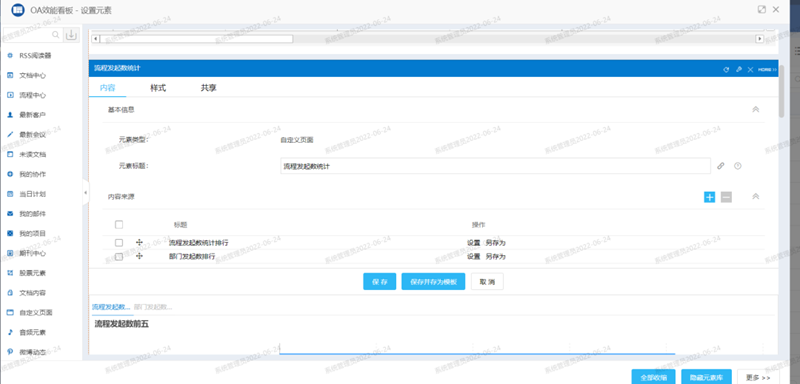Screen dimensions: 800x384
Task: Open the MORE >> link in element header
Action: click(767, 69)
